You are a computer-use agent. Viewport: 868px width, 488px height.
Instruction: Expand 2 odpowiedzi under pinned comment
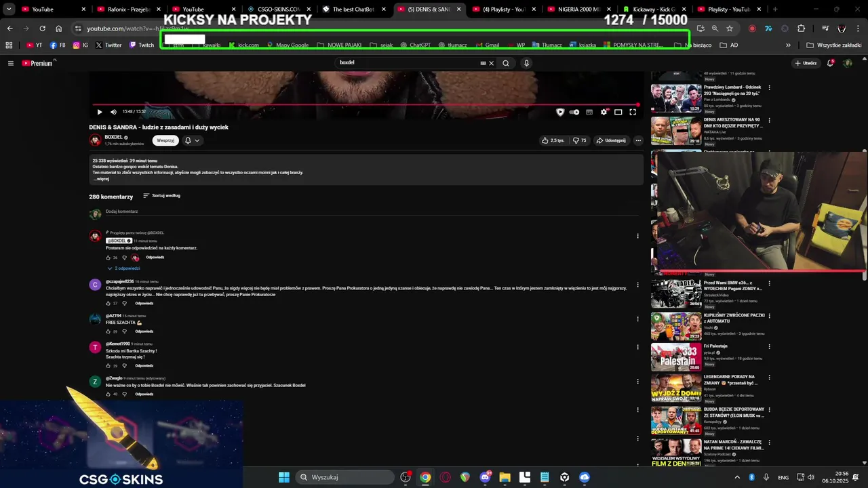123,268
